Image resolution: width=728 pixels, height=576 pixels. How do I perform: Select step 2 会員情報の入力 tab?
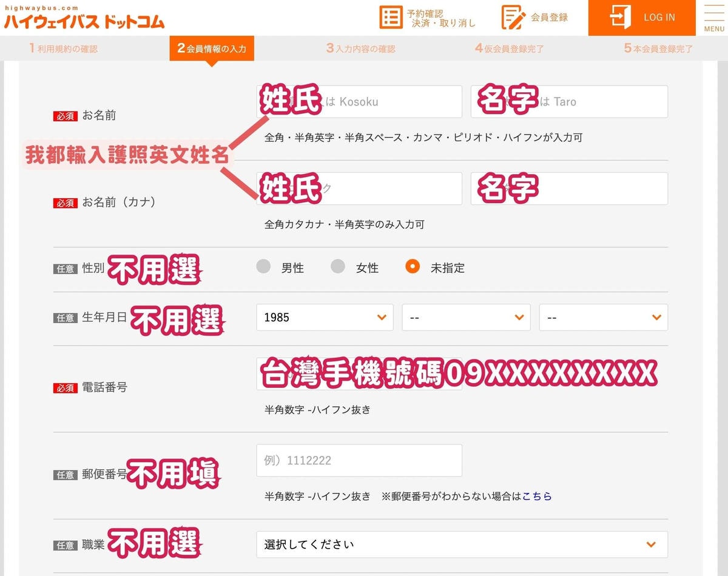click(212, 49)
